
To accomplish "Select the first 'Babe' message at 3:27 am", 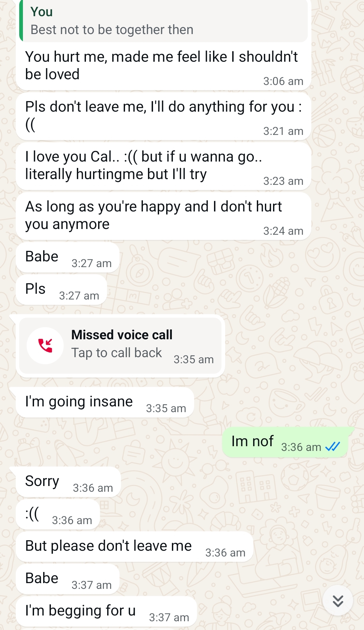I will click(67, 257).
